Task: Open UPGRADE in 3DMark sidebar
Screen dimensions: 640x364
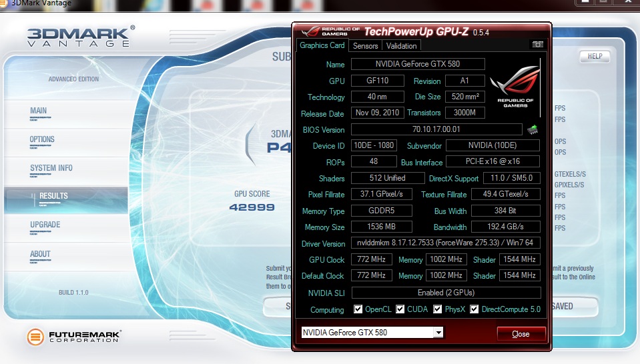Action: [45, 225]
